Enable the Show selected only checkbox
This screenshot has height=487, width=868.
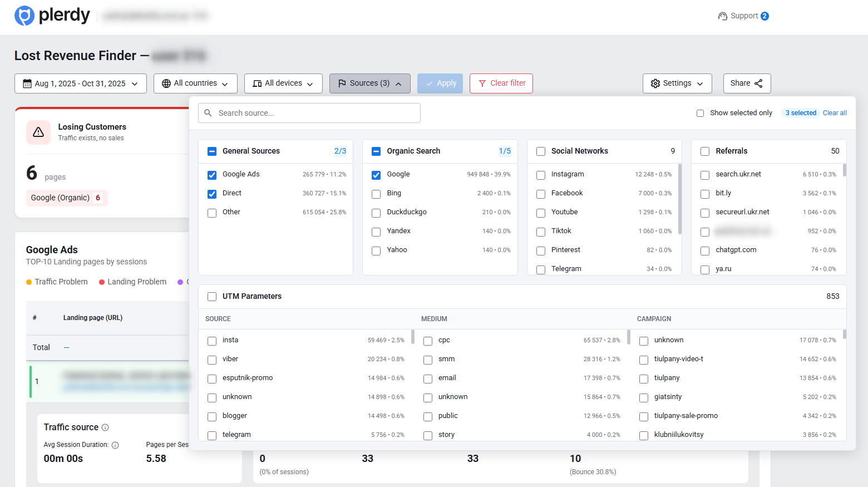point(700,112)
